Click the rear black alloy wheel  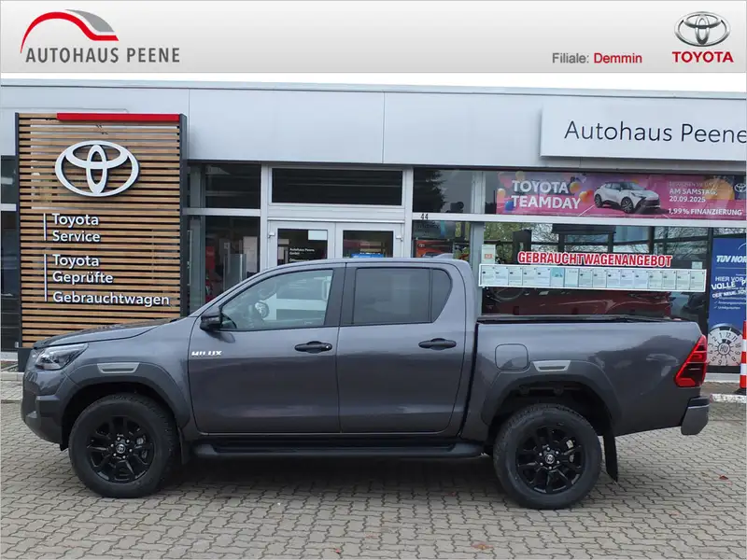[547, 456]
